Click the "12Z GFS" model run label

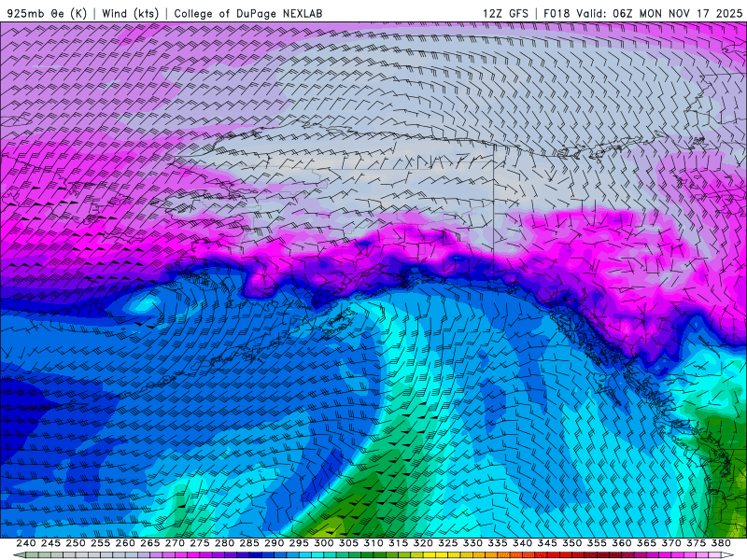(505, 13)
